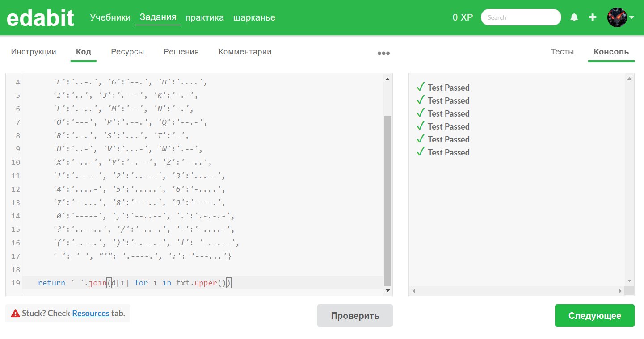Click code line 'X':'-..-'
Viewport: 644px width, 339px height.
pos(132,162)
